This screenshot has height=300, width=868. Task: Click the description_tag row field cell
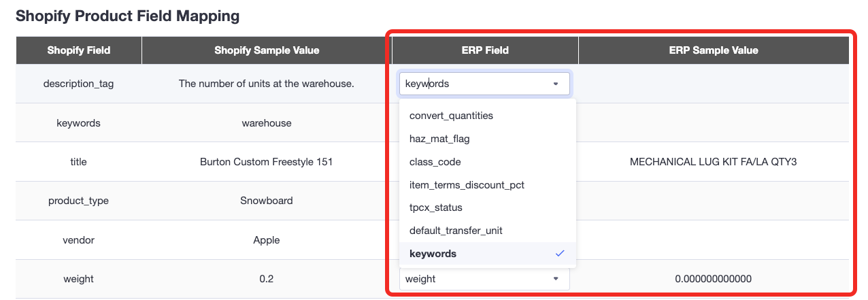[x=79, y=84]
